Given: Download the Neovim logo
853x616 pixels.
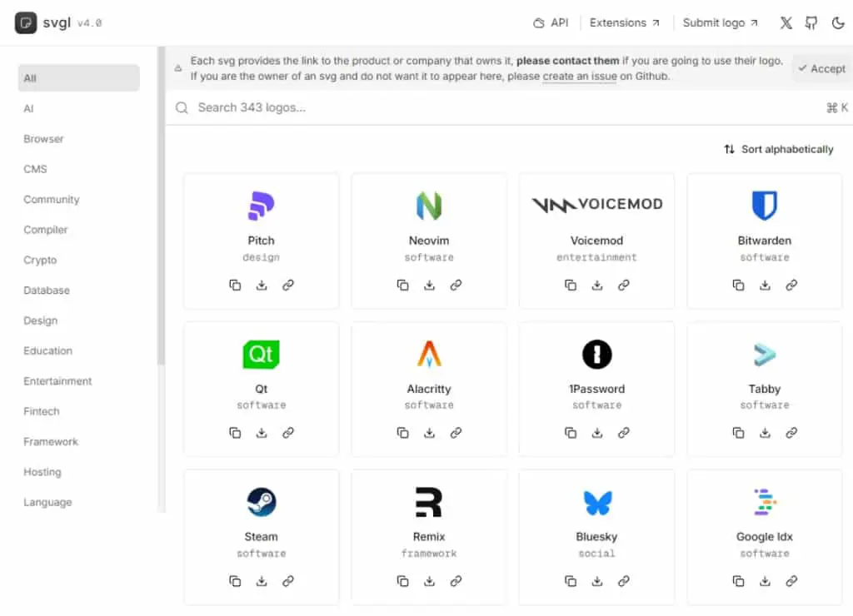Looking at the screenshot, I should [x=429, y=285].
